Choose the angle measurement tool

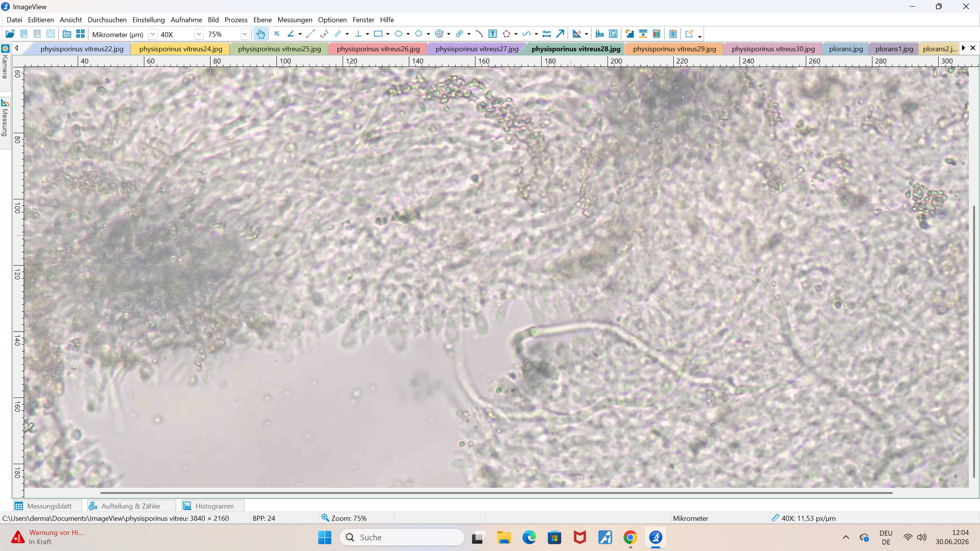pyautogui.click(x=290, y=34)
